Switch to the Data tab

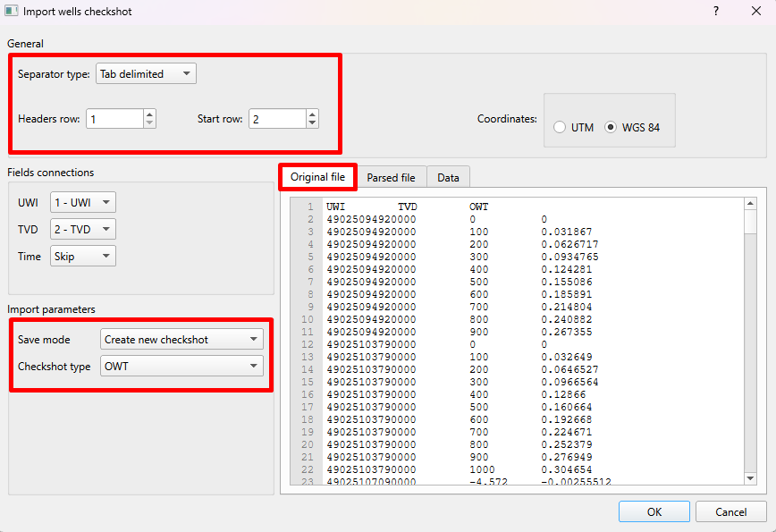click(448, 176)
